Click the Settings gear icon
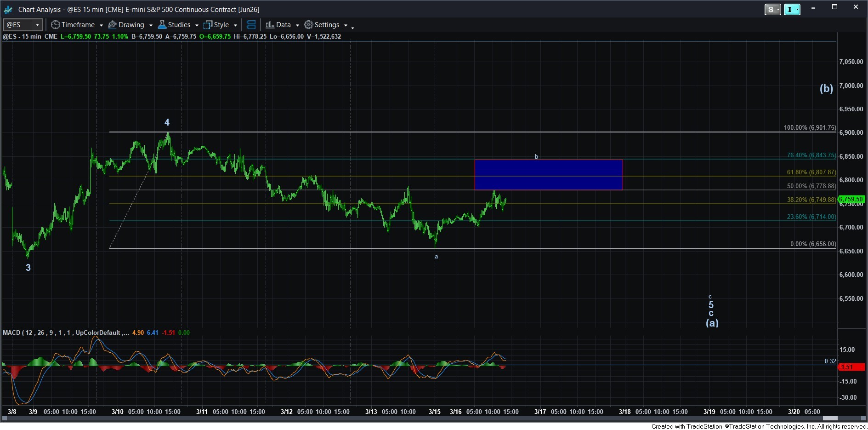Screen dimensions: 868x430 309,25
